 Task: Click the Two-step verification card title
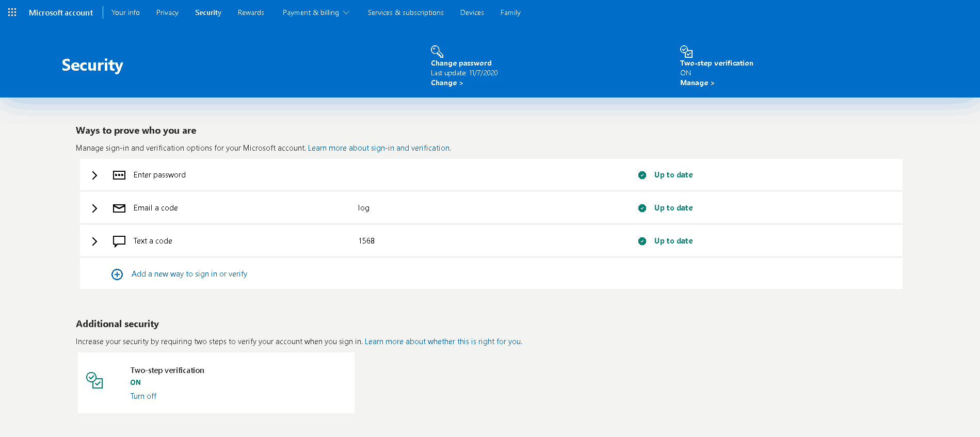(167, 370)
